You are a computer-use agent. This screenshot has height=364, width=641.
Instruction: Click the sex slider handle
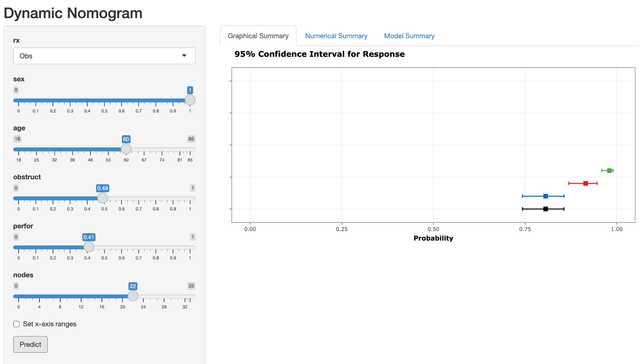click(190, 100)
